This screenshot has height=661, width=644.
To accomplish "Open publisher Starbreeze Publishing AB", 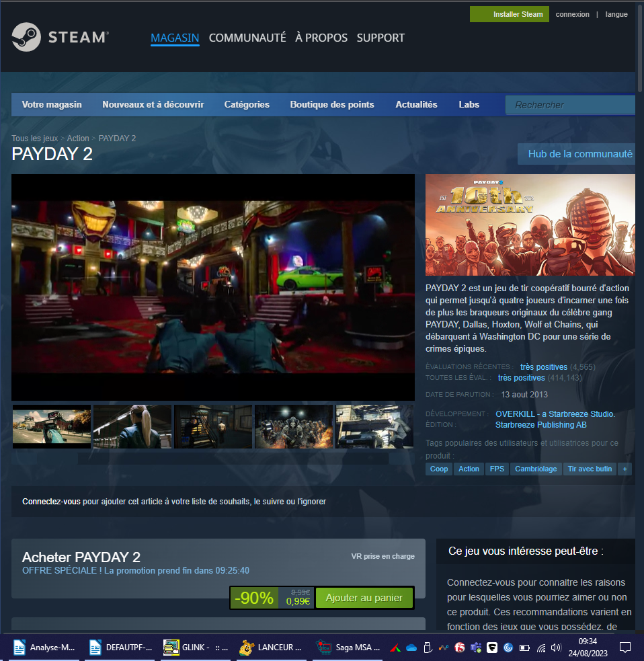I will click(540, 425).
